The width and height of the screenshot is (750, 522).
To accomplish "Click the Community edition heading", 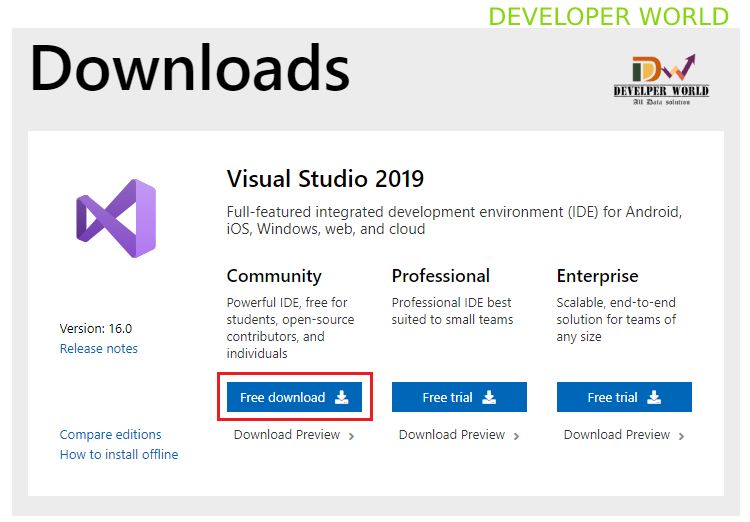I will point(274,276).
